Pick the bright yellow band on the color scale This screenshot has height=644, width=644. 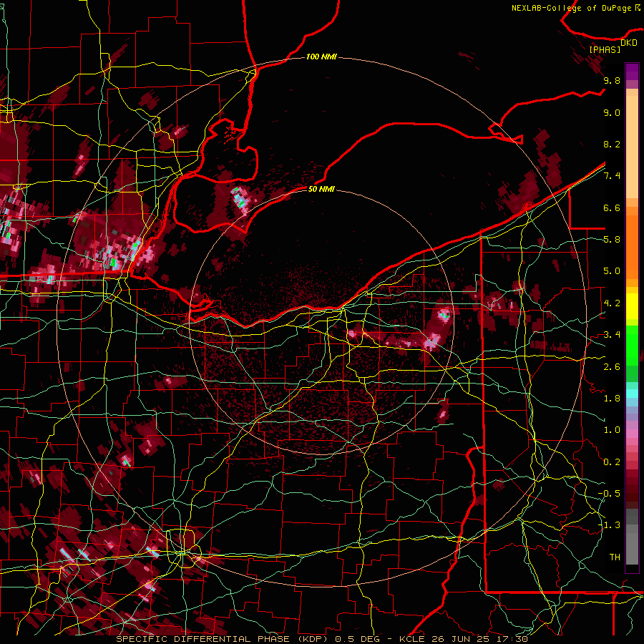(632, 306)
